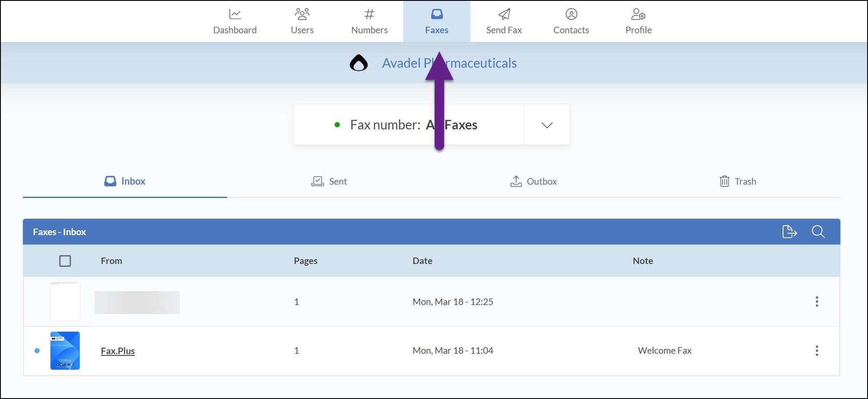Viewport: 868px width, 399px height.
Task: Click the Trash bin icon
Action: (724, 181)
